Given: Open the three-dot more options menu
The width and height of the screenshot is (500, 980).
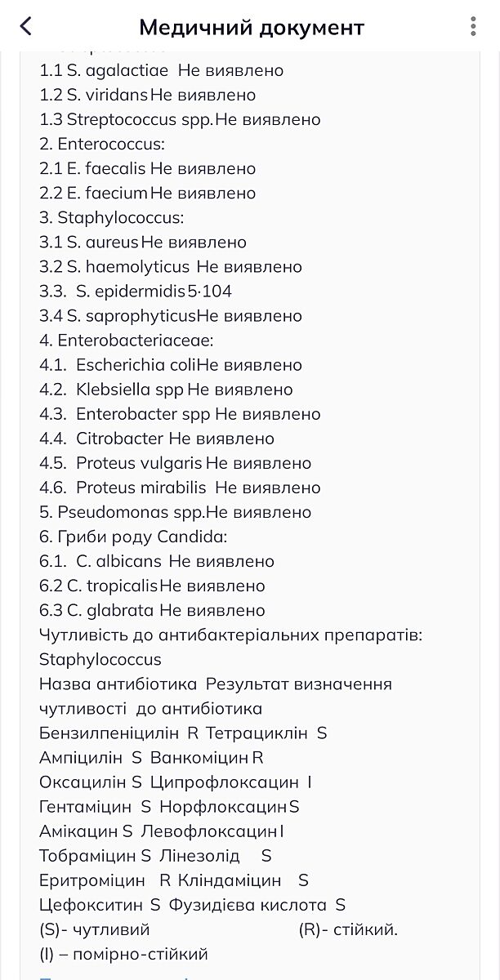Looking at the screenshot, I should (x=473, y=26).
